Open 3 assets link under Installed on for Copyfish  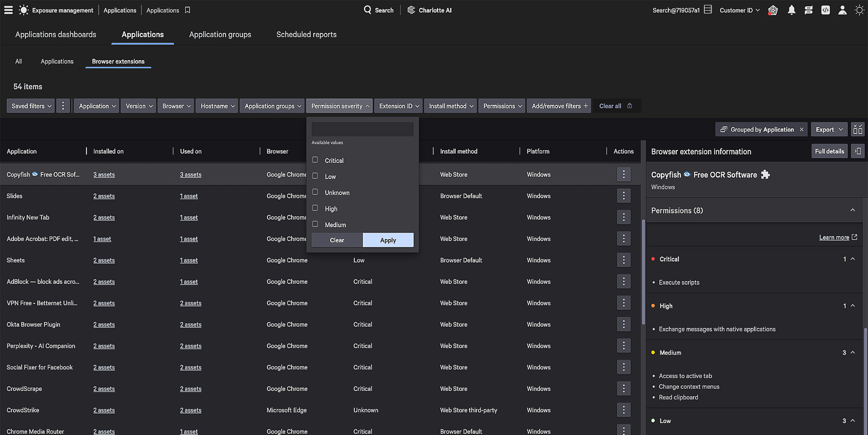[x=104, y=174]
